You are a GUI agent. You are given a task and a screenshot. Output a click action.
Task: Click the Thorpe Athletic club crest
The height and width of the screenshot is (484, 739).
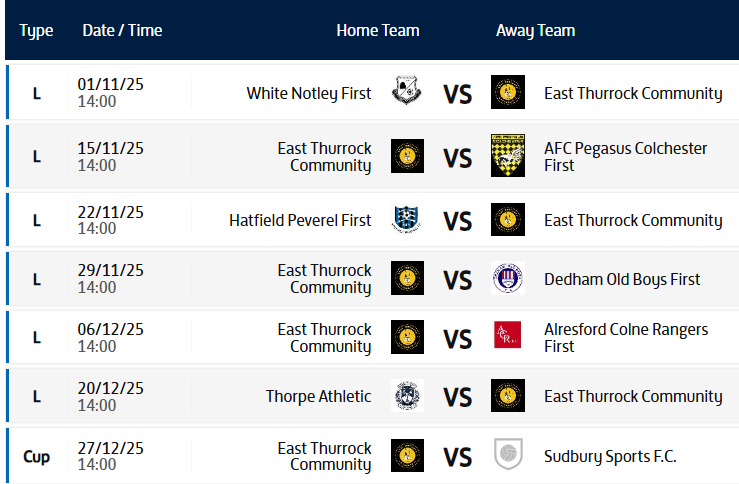click(407, 396)
